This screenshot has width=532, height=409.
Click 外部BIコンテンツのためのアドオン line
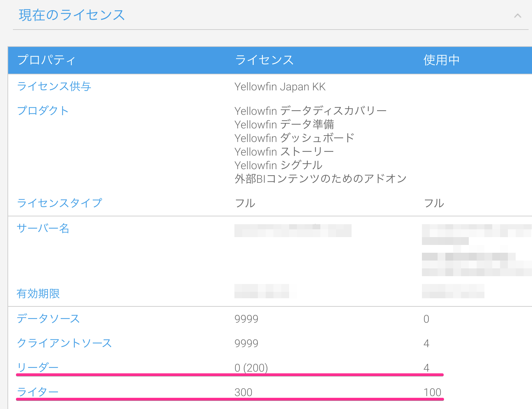coord(320,179)
